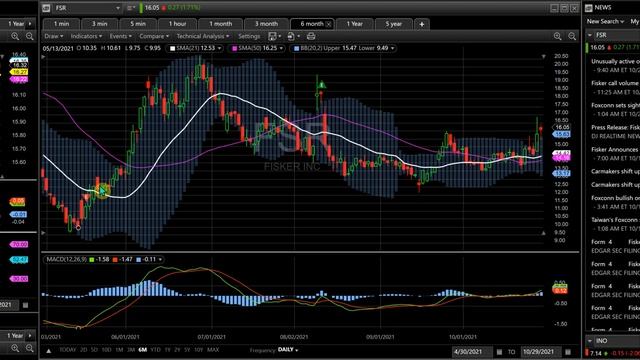Switch to the 1 hour tab
640x360 pixels.
pos(177,24)
